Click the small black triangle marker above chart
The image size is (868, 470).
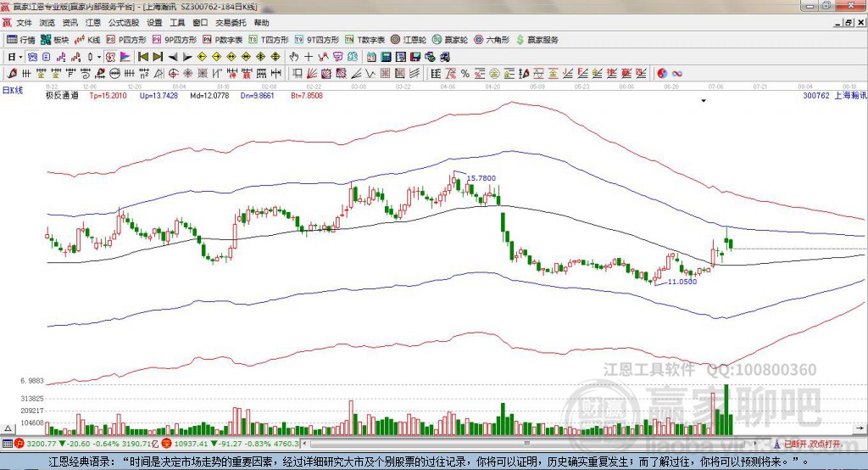point(704,101)
